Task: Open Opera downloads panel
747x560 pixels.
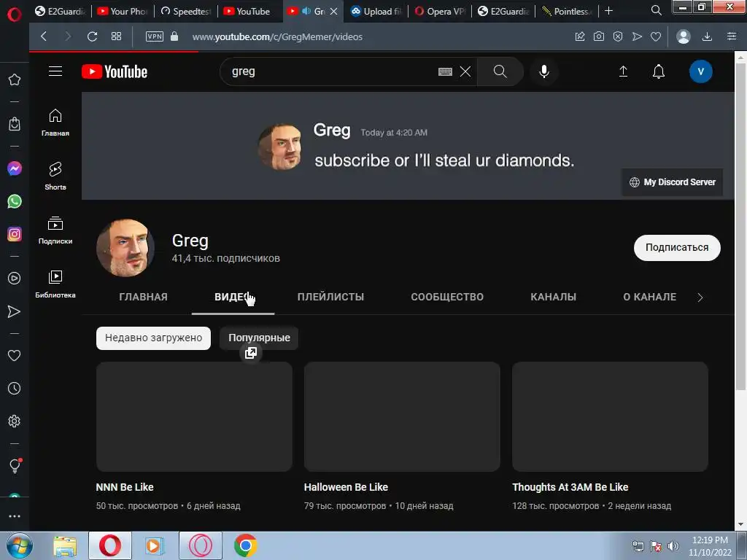Action: pyautogui.click(x=708, y=36)
